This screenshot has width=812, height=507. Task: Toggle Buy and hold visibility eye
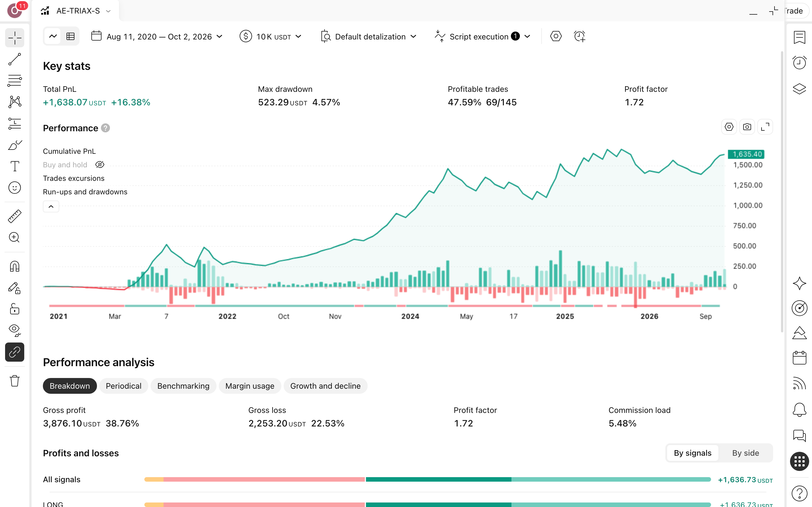pos(100,165)
